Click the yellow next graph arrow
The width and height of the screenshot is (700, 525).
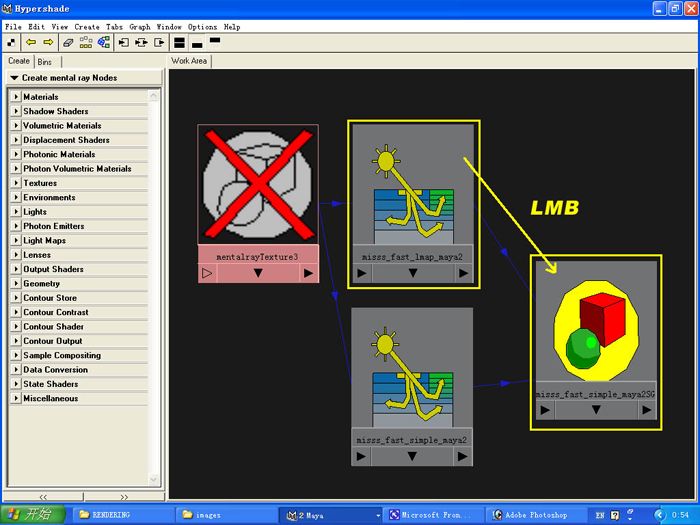[48, 42]
